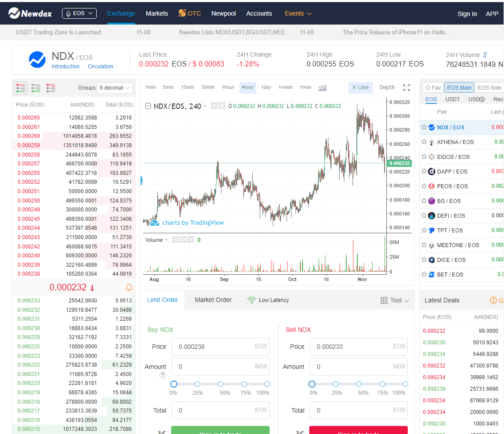Switch the chart to Depth view
504x434 pixels.
(387, 87)
